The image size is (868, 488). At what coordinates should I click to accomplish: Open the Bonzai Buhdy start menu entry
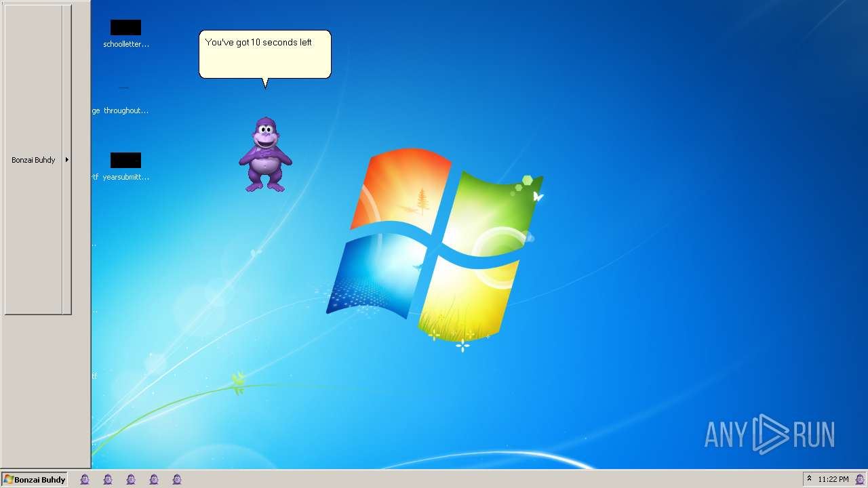tap(33, 160)
